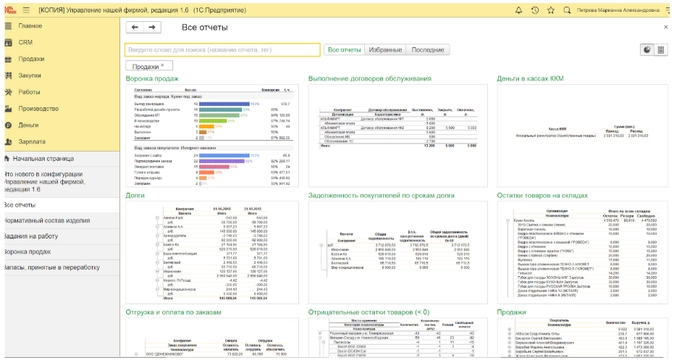This screenshot has height=361, width=674.
Task: Open favorites star icon
Action: coord(551,10)
